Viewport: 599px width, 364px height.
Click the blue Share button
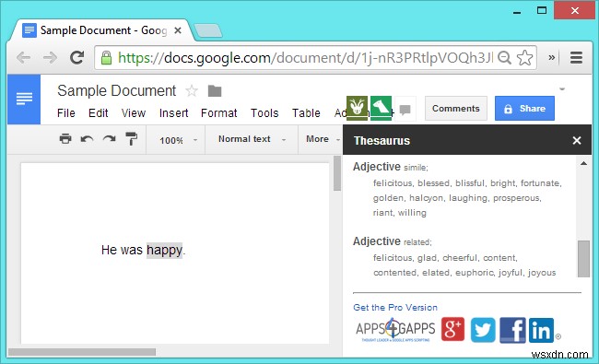(x=524, y=109)
